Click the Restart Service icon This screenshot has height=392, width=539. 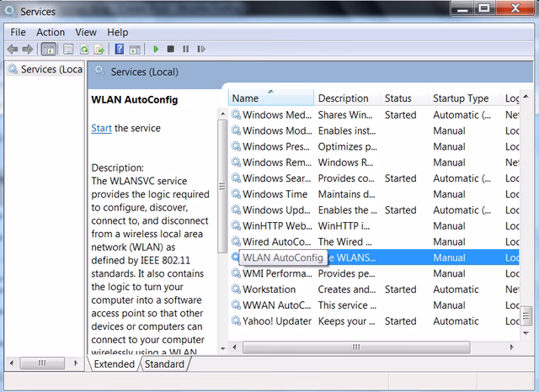201,49
